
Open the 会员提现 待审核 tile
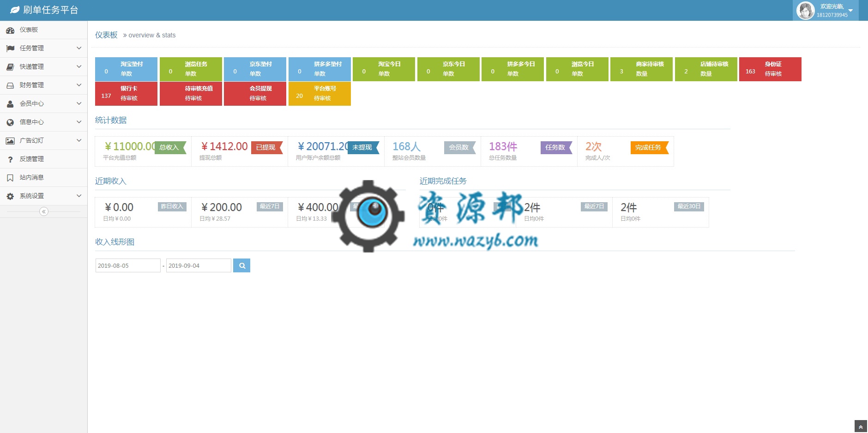tap(255, 94)
